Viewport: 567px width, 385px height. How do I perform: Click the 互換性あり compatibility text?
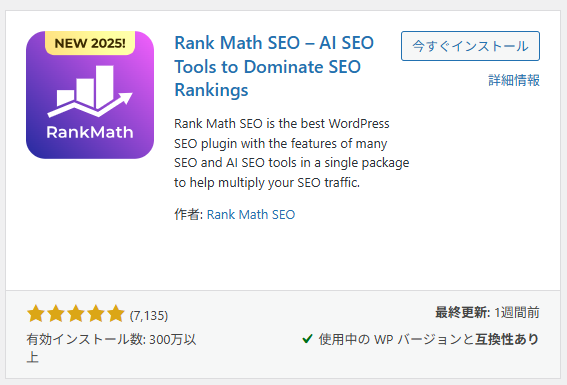tap(507, 339)
